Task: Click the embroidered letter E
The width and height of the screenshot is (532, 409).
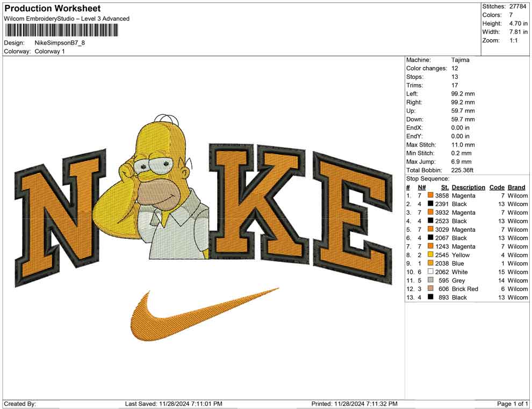Action: [x=353, y=217]
